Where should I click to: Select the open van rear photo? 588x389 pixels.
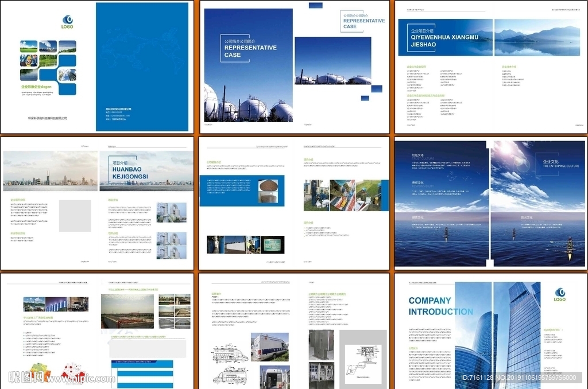click(x=275, y=377)
